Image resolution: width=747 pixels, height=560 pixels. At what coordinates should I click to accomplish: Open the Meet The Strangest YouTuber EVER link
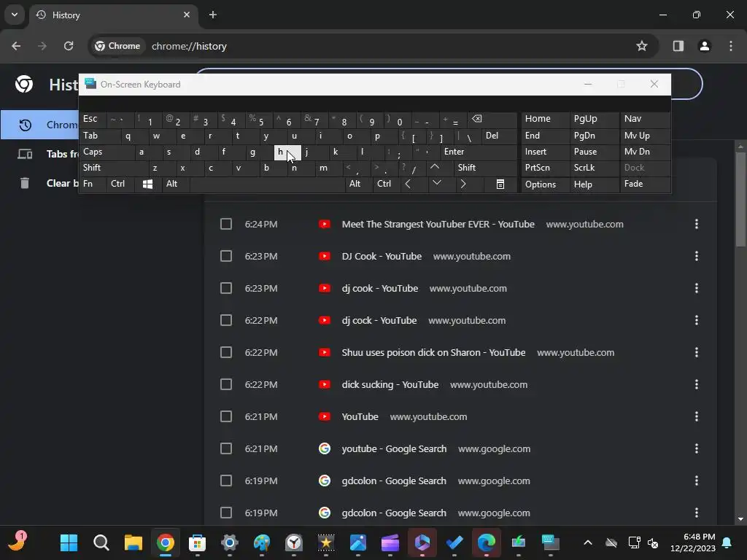[438, 225]
